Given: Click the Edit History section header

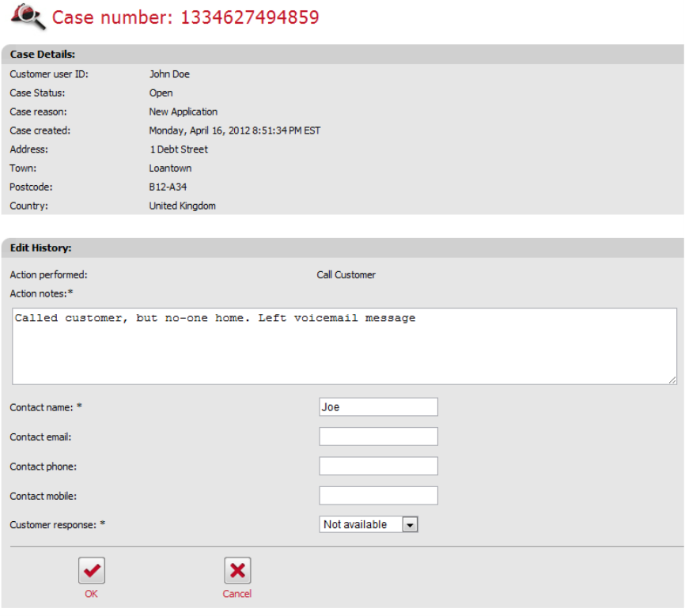Looking at the screenshot, I should 41,248.
